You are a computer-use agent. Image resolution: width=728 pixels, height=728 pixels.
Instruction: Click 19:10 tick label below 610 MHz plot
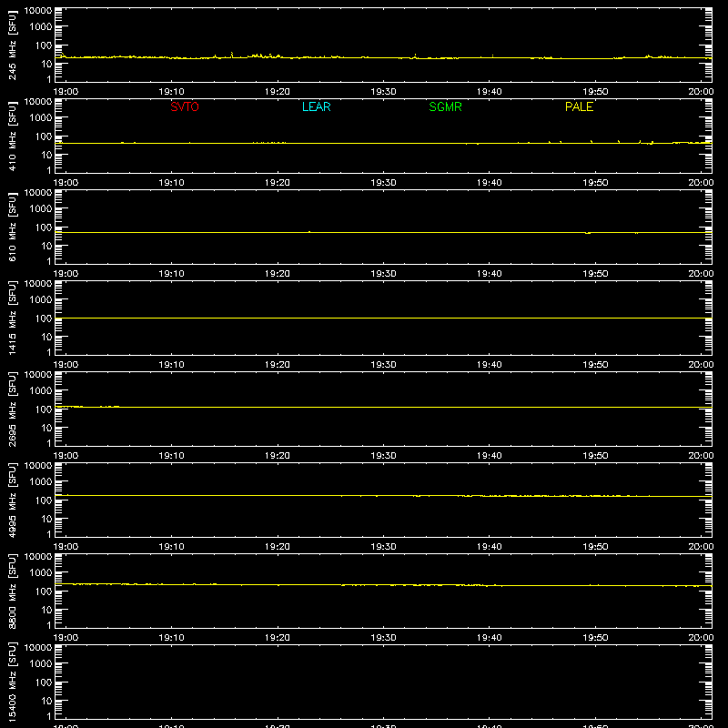click(x=171, y=274)
